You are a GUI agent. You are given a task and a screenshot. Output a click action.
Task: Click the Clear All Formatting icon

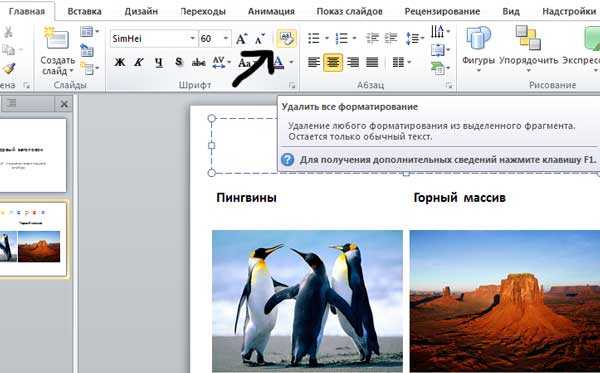coord(286,38)
